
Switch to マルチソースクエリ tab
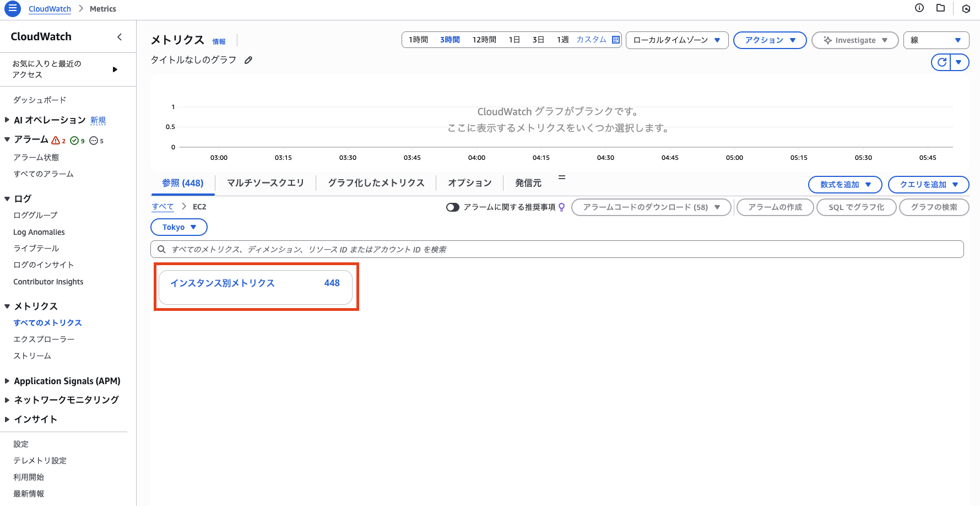265,183
